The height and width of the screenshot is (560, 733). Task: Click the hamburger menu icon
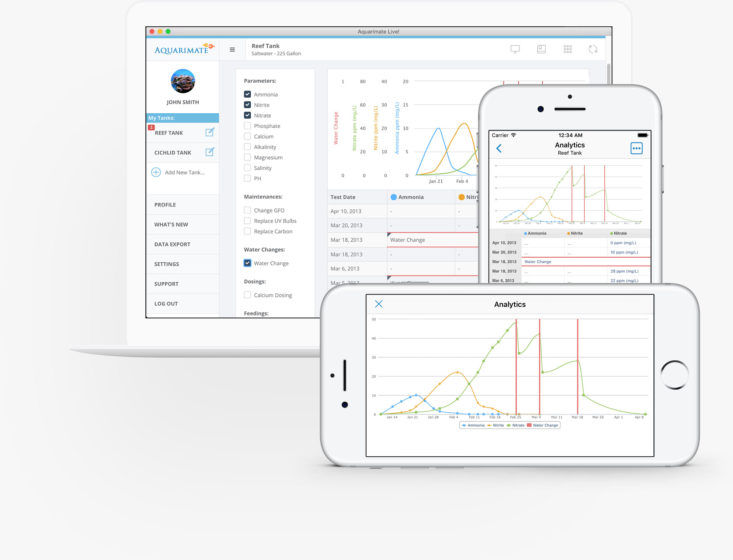coord(232,50)
